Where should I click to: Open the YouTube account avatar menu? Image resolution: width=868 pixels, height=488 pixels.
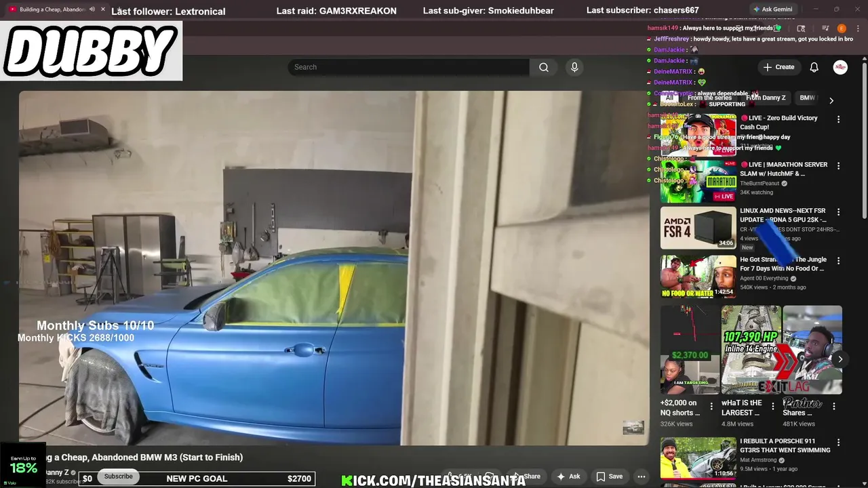click(x=840, y=67)
